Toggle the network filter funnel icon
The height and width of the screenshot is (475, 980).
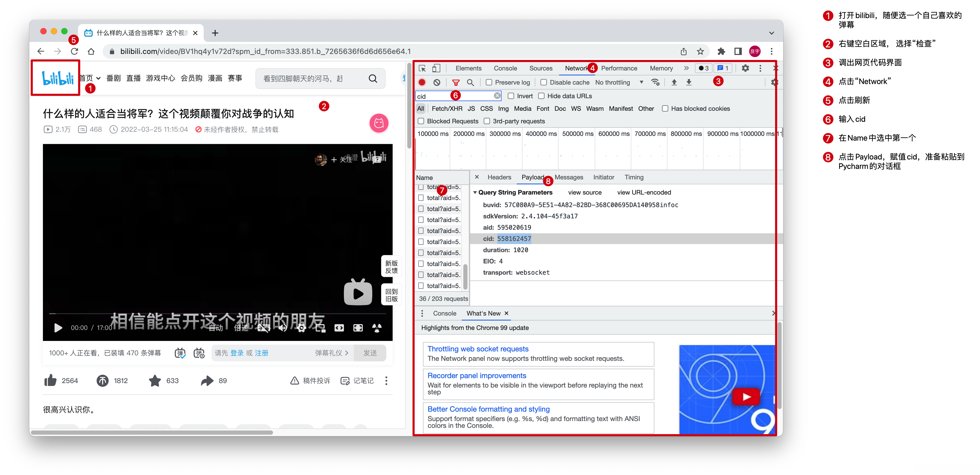pos(455,82)
